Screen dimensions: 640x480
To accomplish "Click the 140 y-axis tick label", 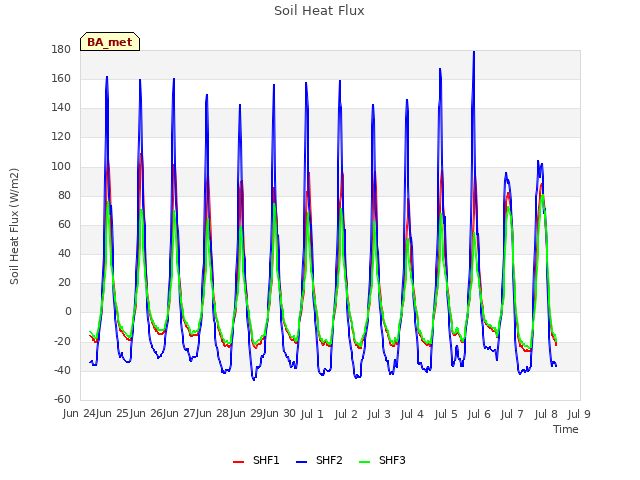I will [x=61, y=108].
